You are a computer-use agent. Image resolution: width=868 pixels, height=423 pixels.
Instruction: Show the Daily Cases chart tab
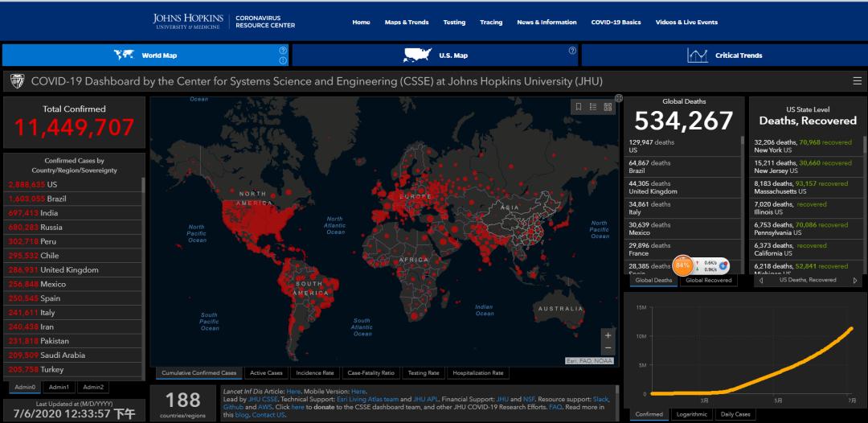735,414
